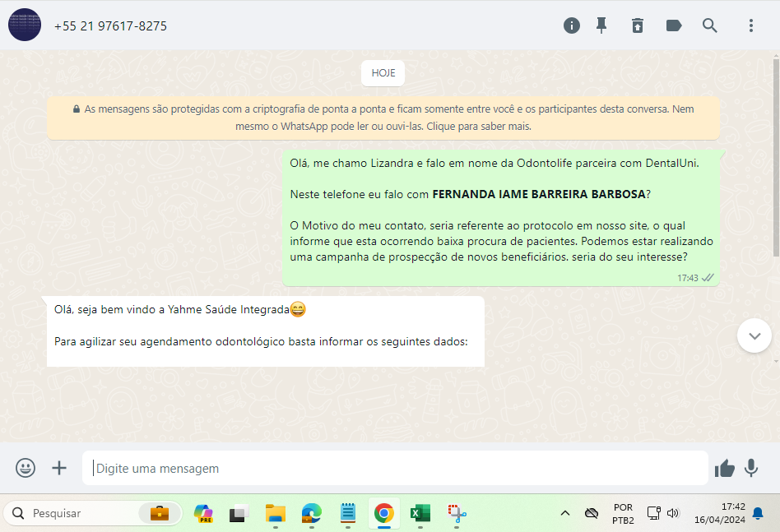
Task: Open network status tray icon
Action: coord(653,513)
